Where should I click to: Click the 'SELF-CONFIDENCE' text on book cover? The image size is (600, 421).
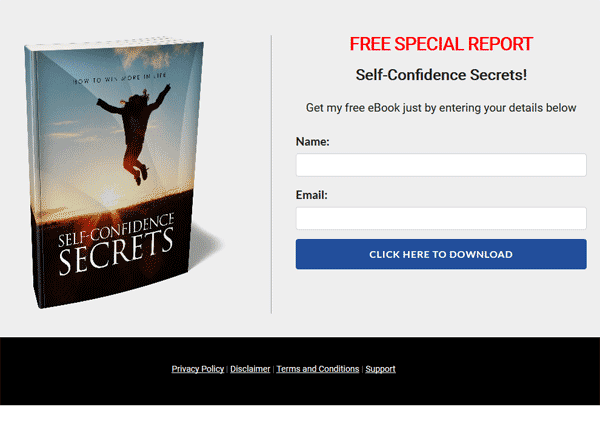click(116, 230)
